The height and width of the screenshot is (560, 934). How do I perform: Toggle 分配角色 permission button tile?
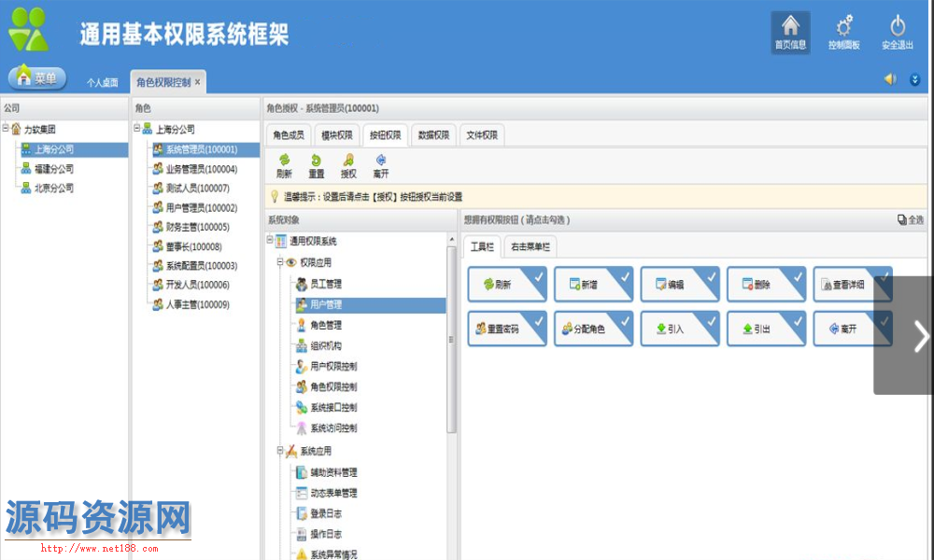593,328
